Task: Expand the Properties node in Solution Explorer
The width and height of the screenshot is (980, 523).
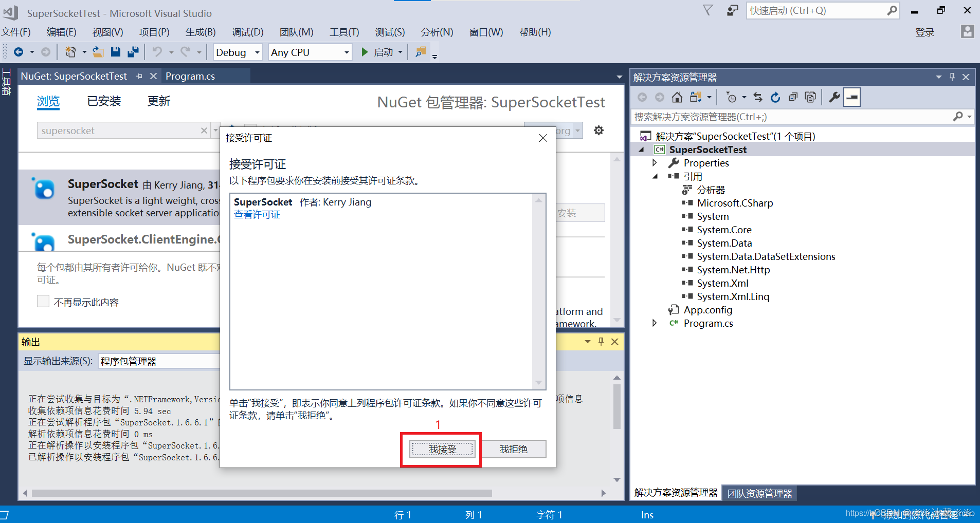Action: pos(655,163)
